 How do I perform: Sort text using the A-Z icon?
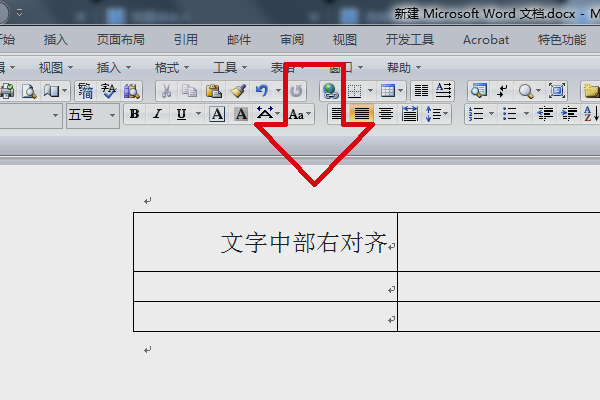pos(591,114)
